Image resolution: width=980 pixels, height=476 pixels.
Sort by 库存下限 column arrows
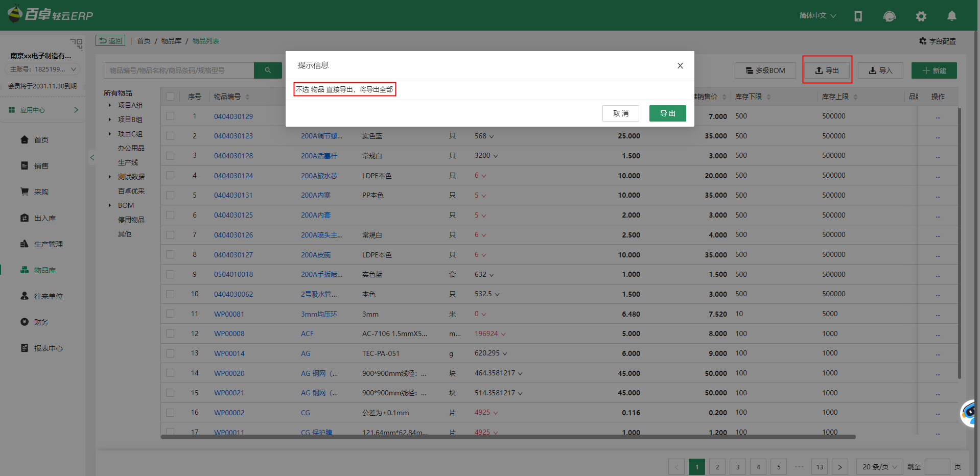768,97
